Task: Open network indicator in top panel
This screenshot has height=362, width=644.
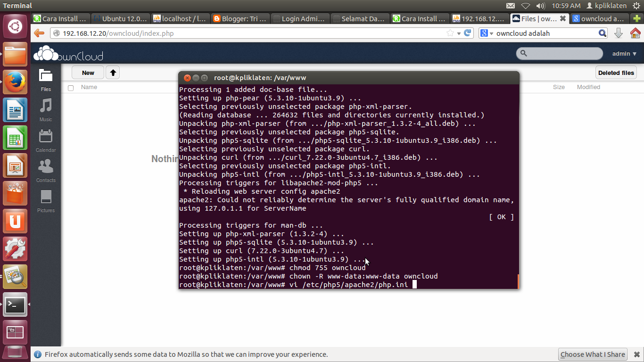Action: (526, 6)
